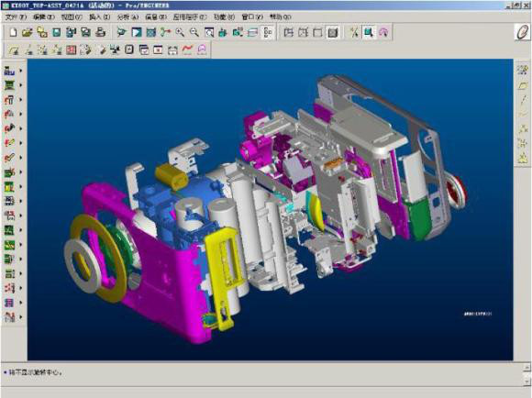Expand flyout arrow beside sixth left toolbar icon
The width and height of the screenshot is (532, 398).
(21, 143)
